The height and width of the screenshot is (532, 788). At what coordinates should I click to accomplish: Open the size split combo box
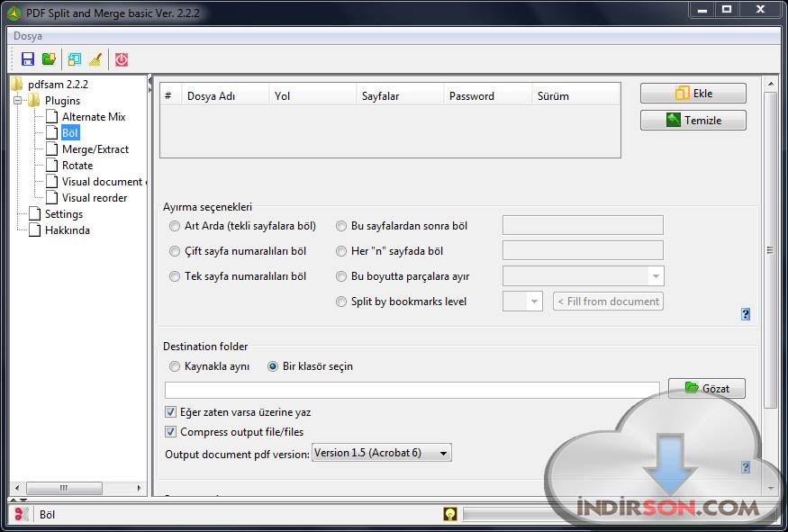pyautogui.click(x=656, y=276)
